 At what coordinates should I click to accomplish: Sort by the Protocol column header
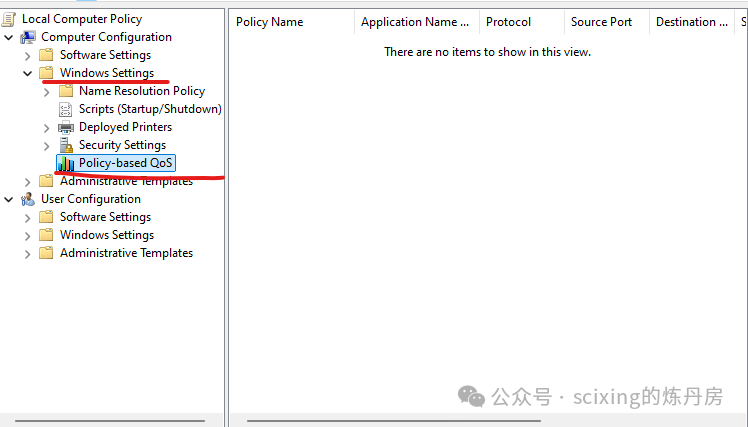pyautogui.click(x=522, y=22)
